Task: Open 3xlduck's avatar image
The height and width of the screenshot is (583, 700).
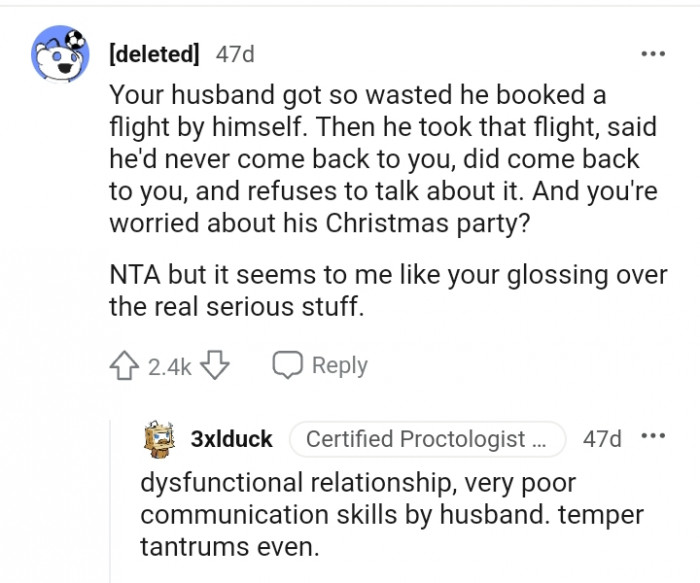Action: click(x=158, y=439)
